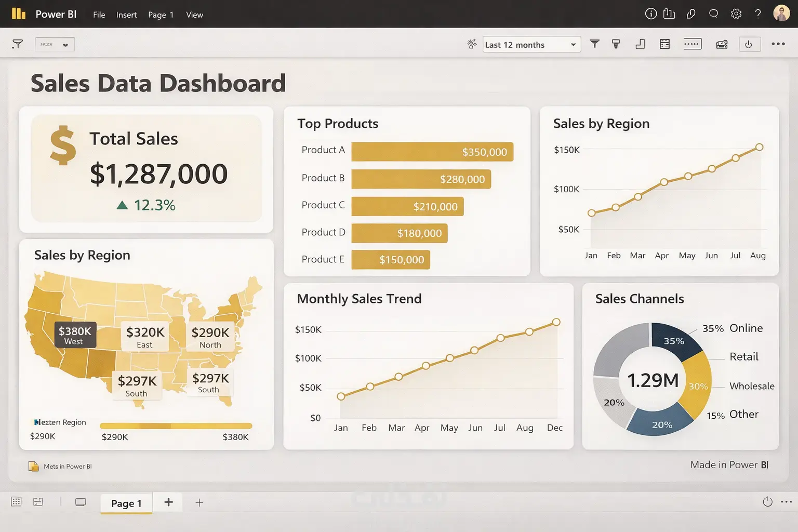Select the Product B $280,000 bar
This screenshot has width=798, height=532.
pyautogui.click(x=421, y=179)
